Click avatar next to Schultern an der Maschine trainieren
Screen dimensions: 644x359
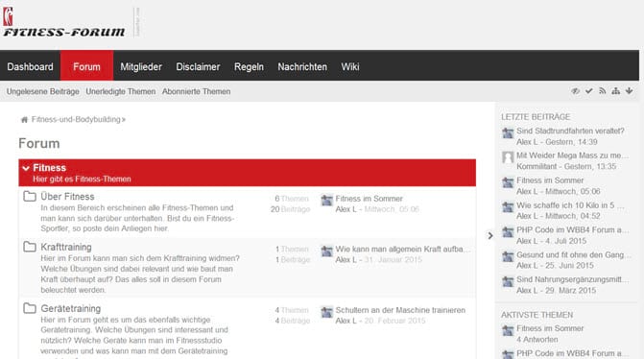pyautogui.click(x=327, y=312)
